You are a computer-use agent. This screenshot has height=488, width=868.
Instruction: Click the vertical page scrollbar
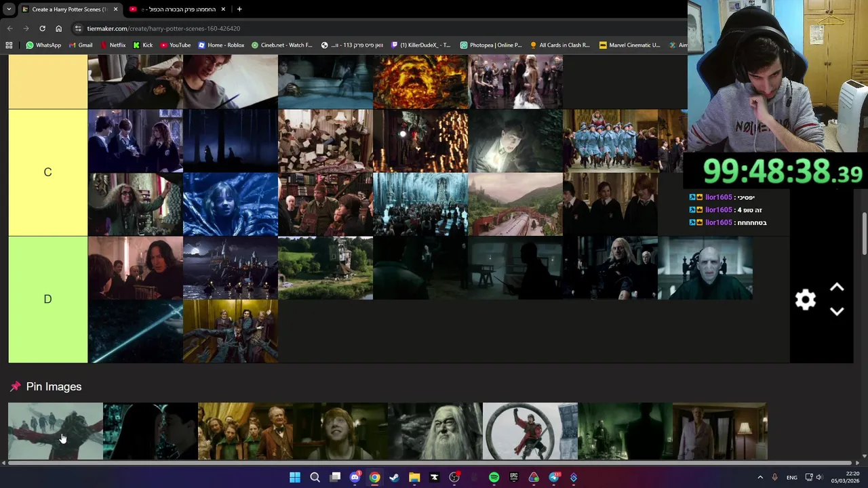[x=864, y=234]
